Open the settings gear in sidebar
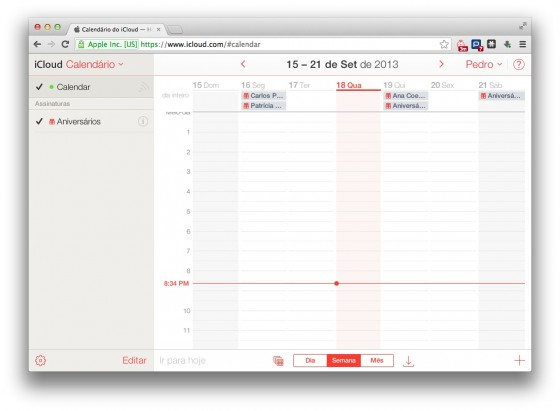Viewport: 560px width, 411px height. pos(40,360)
